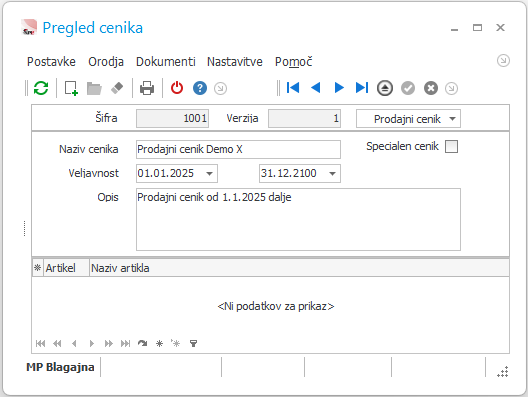Click the Artikel column header
This screenshot has height=397, width=528.
[66, 268]
